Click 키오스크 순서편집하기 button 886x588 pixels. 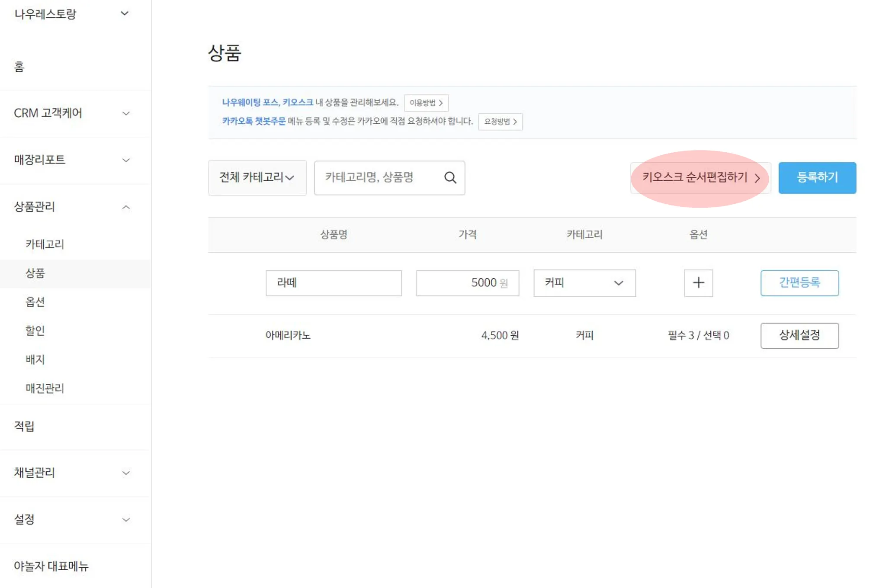(x=700, y=178)
